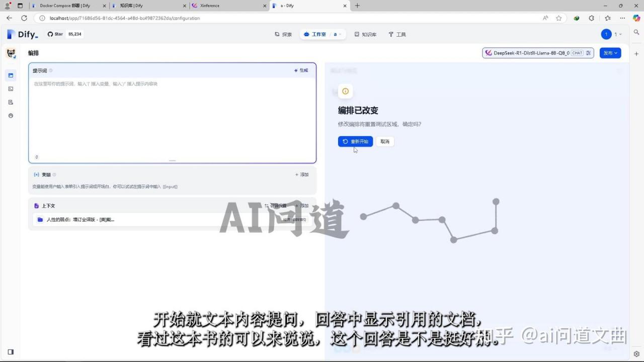The height and width of the screenshot is (362, 644).
Task: Select the orchestrate sidebar icon
Action: coord(11,75)
